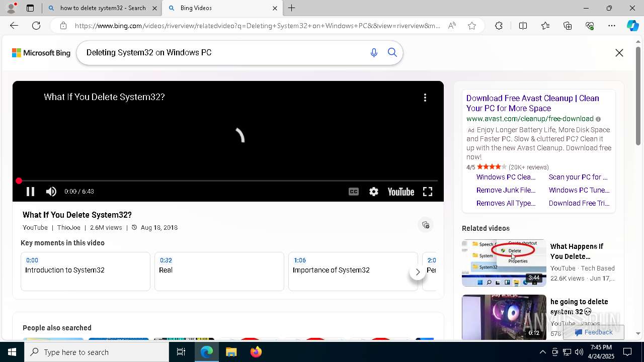Open a new browser tab
644x362 pixels.
292,8
